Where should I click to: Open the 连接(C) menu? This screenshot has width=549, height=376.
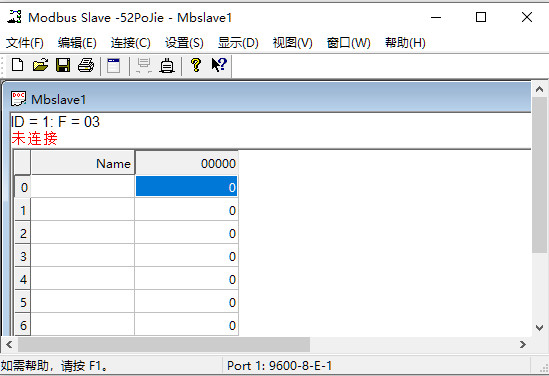(131, 43)
